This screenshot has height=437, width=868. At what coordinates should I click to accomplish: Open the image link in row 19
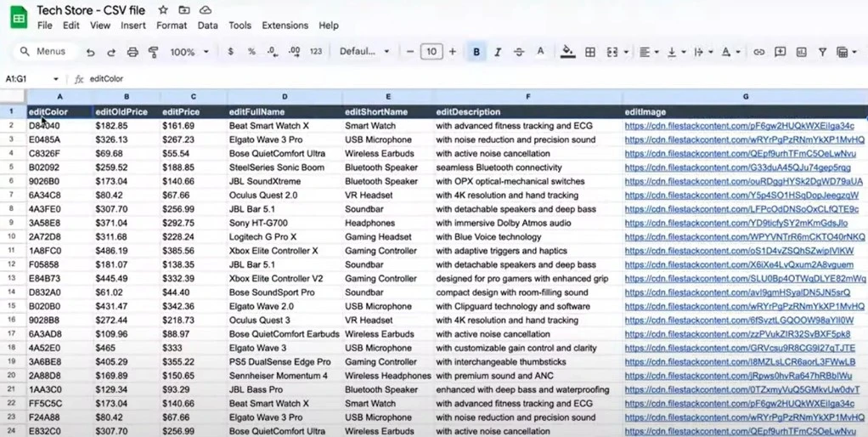point(740,361)
